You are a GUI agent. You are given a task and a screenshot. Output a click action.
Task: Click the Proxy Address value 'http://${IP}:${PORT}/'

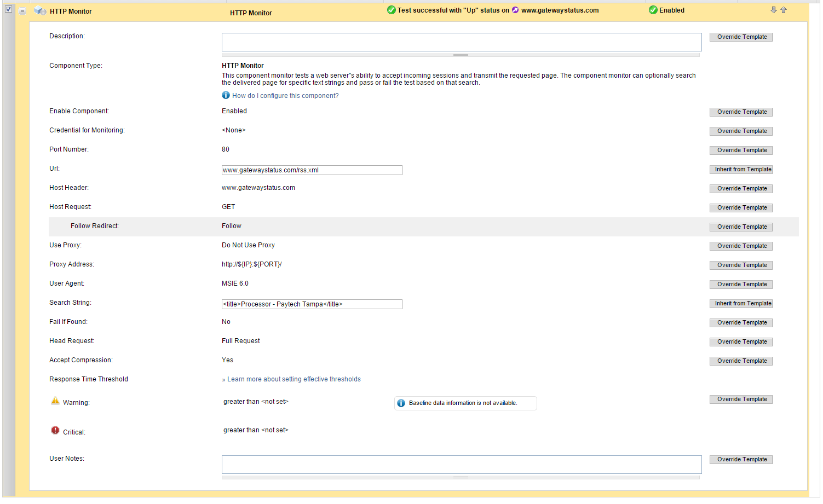(252, 264)
